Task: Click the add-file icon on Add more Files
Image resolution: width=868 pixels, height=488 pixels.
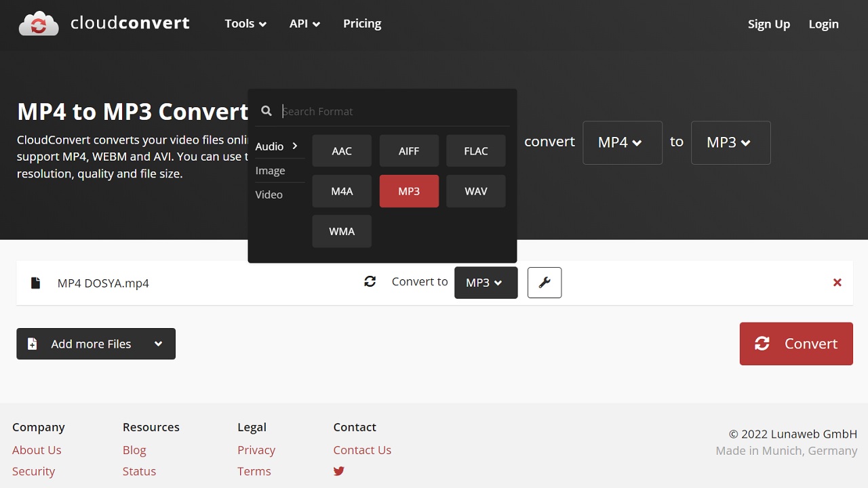Action: [32, 344]
